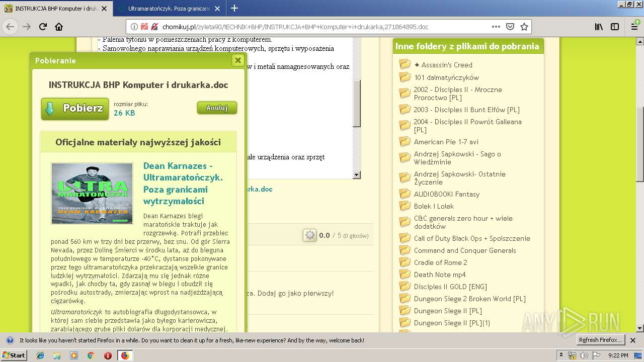Open the Andrzej Sapkowski - Sago o Wiedźminie folder
The height and width of the screenshot is (362, 644).
[457, 158]
